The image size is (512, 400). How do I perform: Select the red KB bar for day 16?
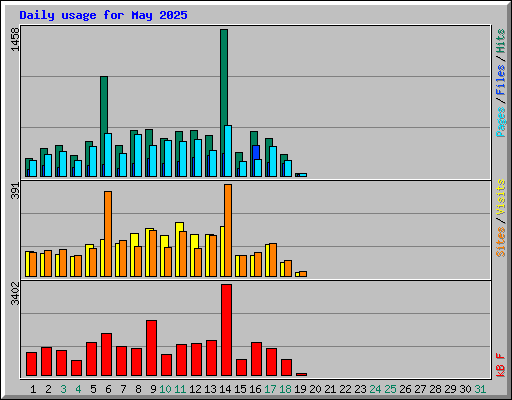(256, 359)
